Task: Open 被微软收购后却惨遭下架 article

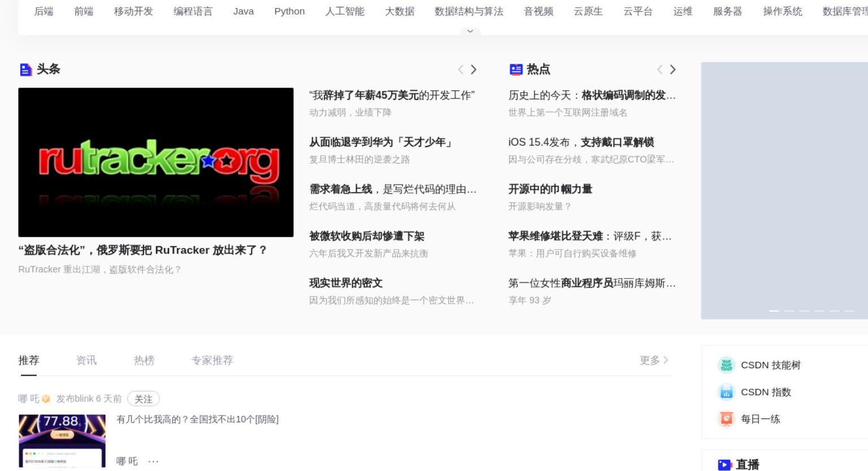Action: coord(367,236)
